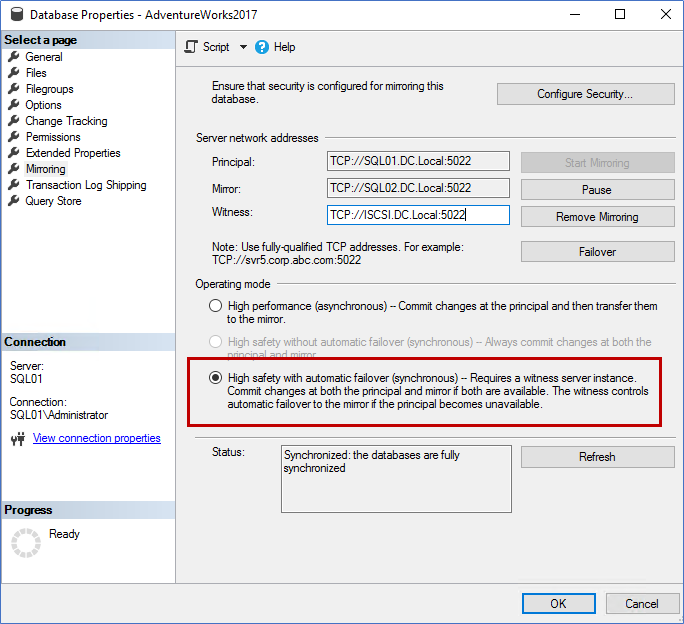Cancel the Database Properties dialog
This screenshot has width=684, height=624.
coord(642,603)
